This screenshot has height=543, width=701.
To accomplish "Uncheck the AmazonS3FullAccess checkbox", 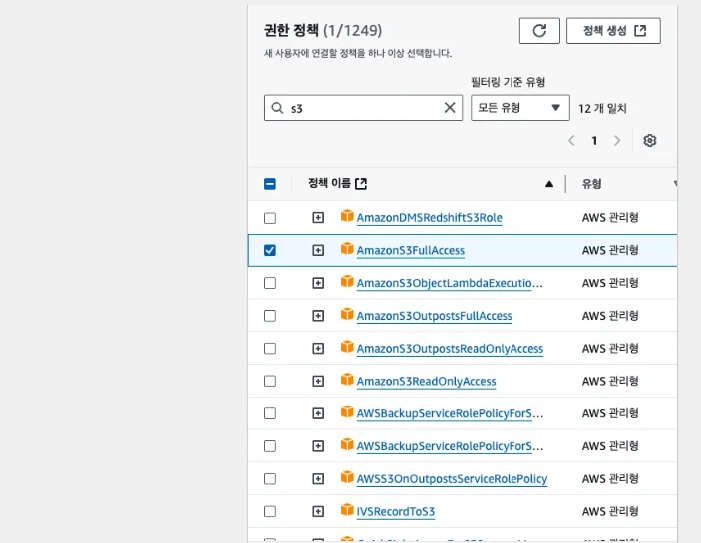I will pos(270,250).
